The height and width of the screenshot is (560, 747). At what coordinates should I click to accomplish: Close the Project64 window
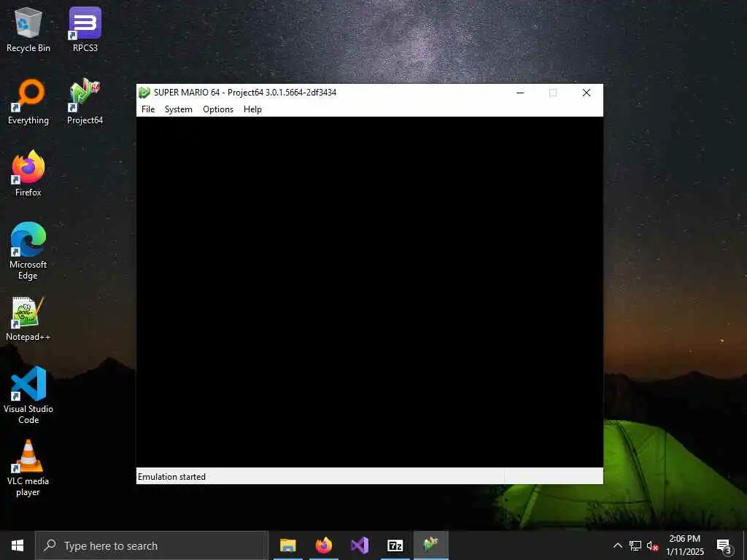click(x=587, y=93)
